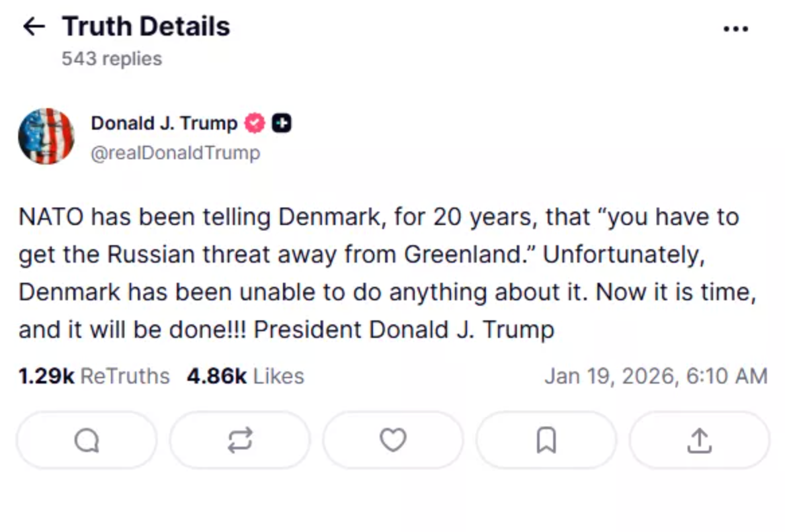This screenshot has width=785, height=532.
Task: Click the black plus badge beside name
Action: (282, 124)
